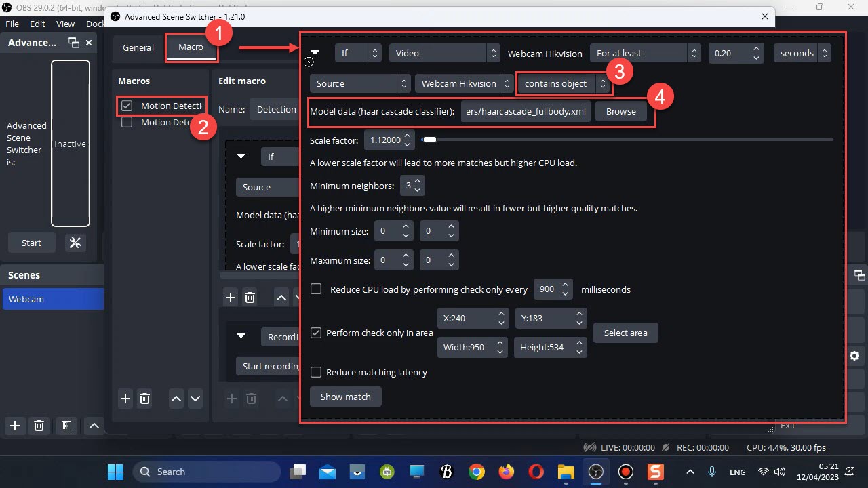Show hidden system tray icons
The height and width of the screenshot is (488, 868).
click(x=690, y=472)
